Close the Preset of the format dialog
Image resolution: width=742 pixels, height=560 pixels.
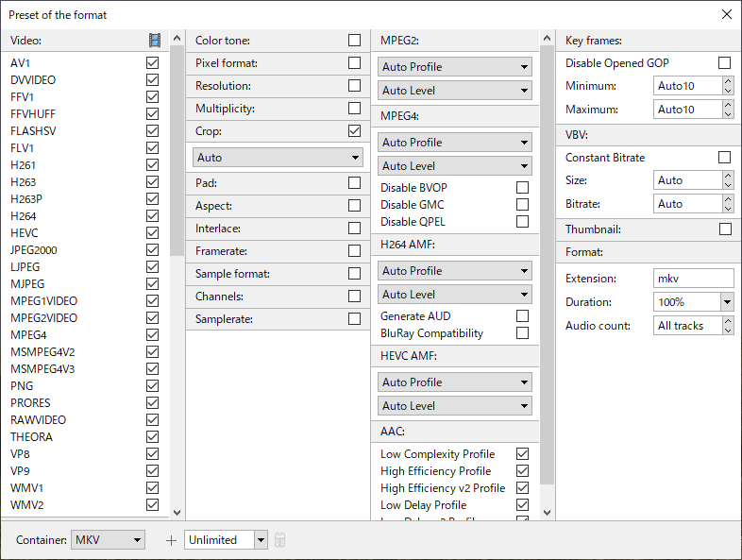(727, 14)
